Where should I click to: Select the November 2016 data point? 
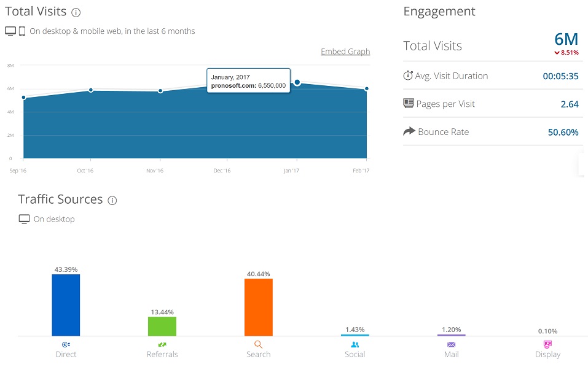tap(160, 91)
